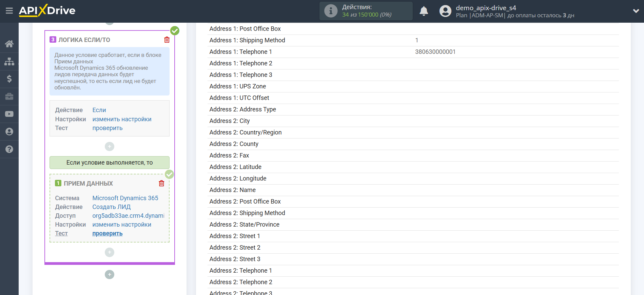Go to Home in the sidebar
The height and width of the screenshot is (295, 644).
tap(9, 44)
